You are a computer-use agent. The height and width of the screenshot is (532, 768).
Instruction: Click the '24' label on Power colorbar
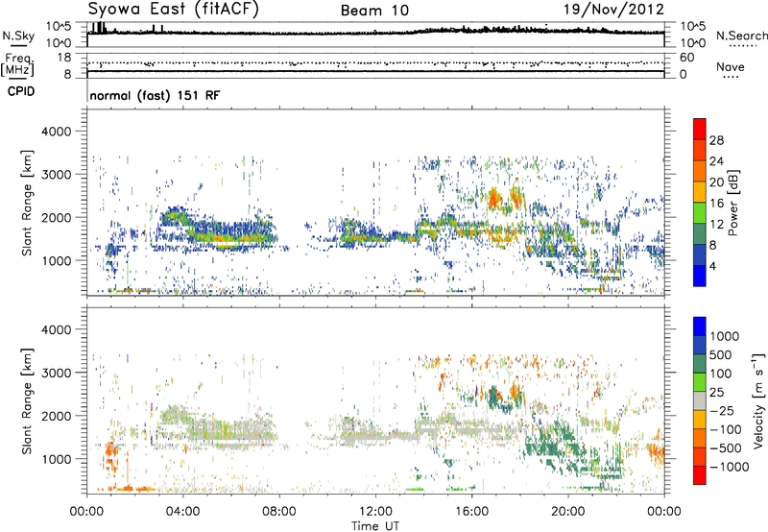point(716,161)
